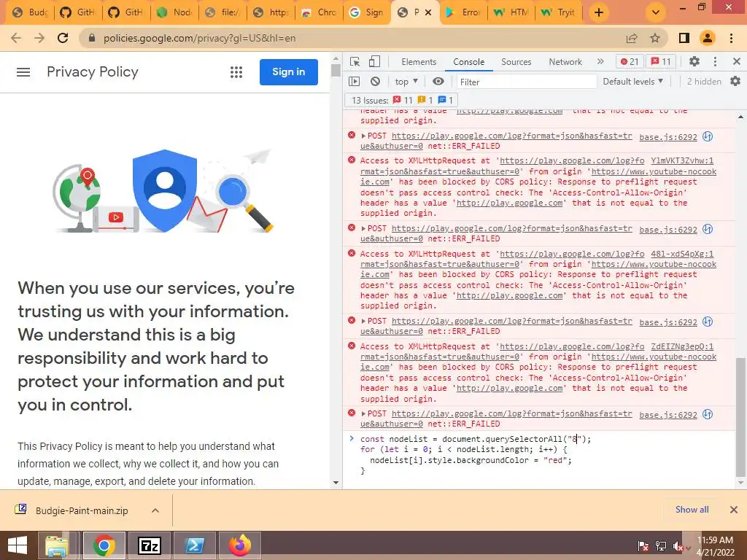
Task: Open console settings gear beside 2 hidden
Action: (735, 82)
